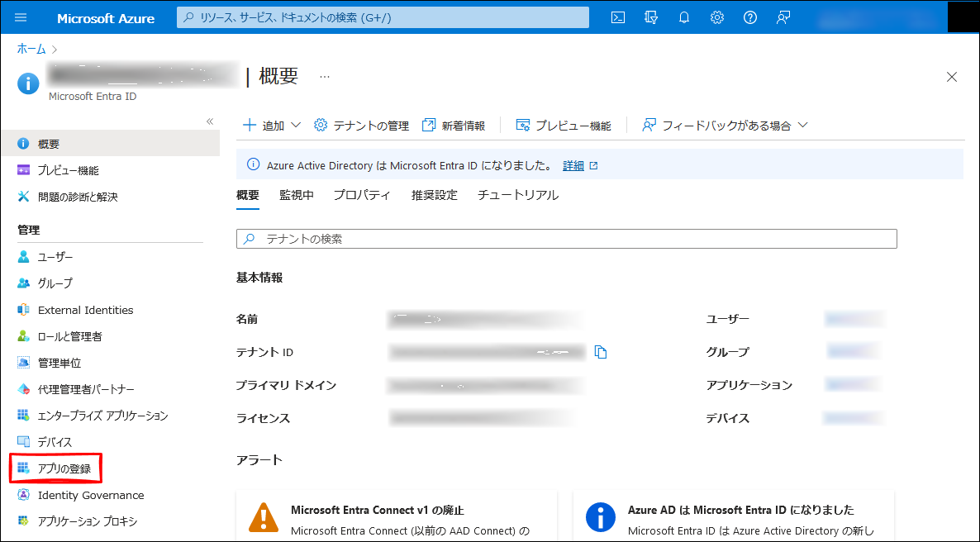Switch to the 監視中 tab
The image size is (980, 542).
click(296, 195)
